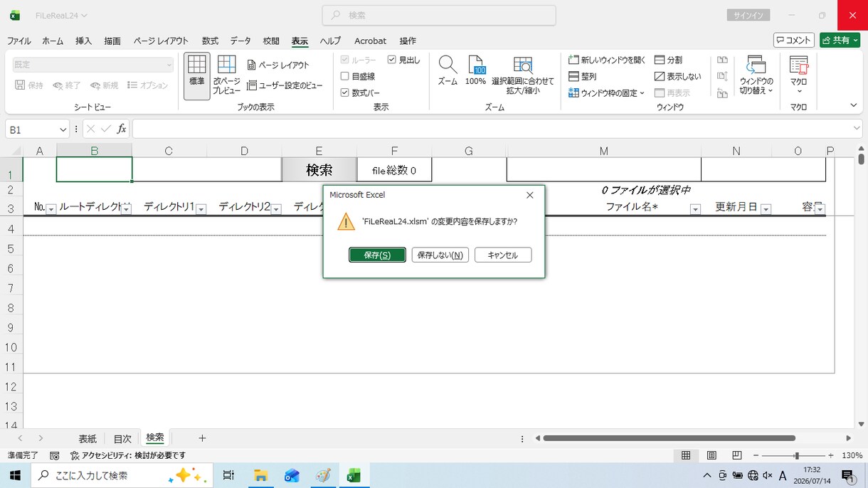Switch to page break preview in status bar

(737, 455)
